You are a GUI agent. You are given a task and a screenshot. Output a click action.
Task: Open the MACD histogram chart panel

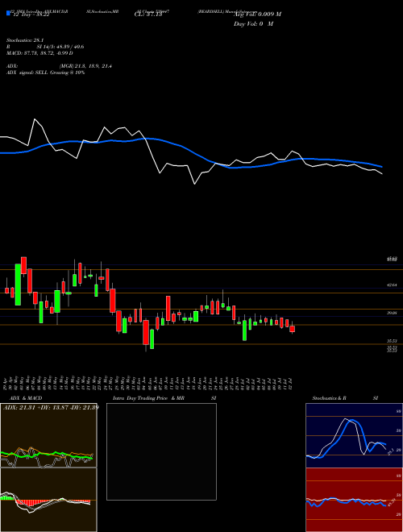pos(48,500)
